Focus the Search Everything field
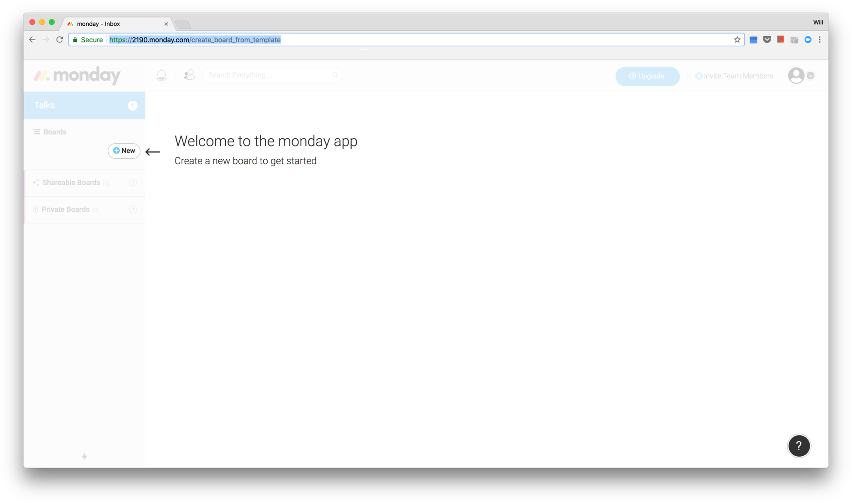Screen dimensions: 852x504 click(272, 75)
